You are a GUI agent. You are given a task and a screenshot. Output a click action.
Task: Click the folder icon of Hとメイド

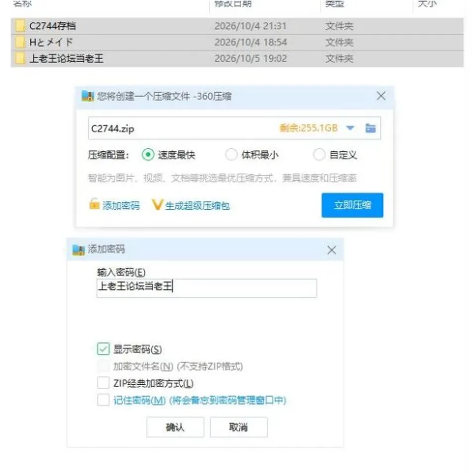(20, 42)
